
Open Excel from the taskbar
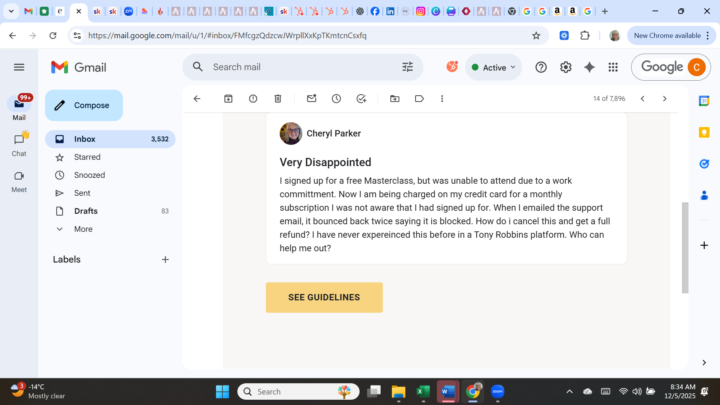point(423,392)
